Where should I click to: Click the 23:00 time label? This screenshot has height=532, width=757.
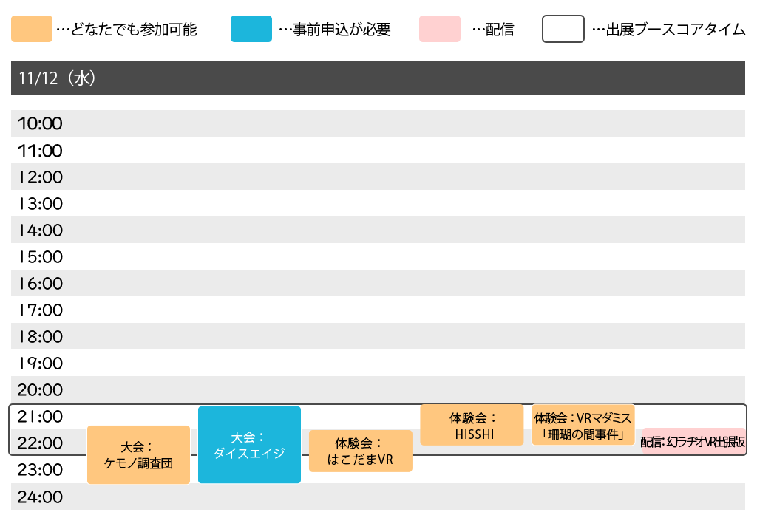coord(40,470)
